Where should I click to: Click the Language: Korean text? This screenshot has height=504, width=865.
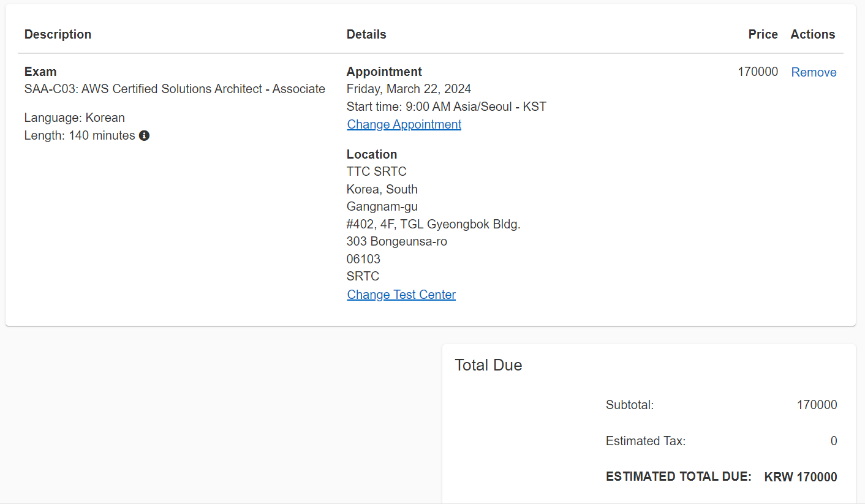tap(75, 118)
